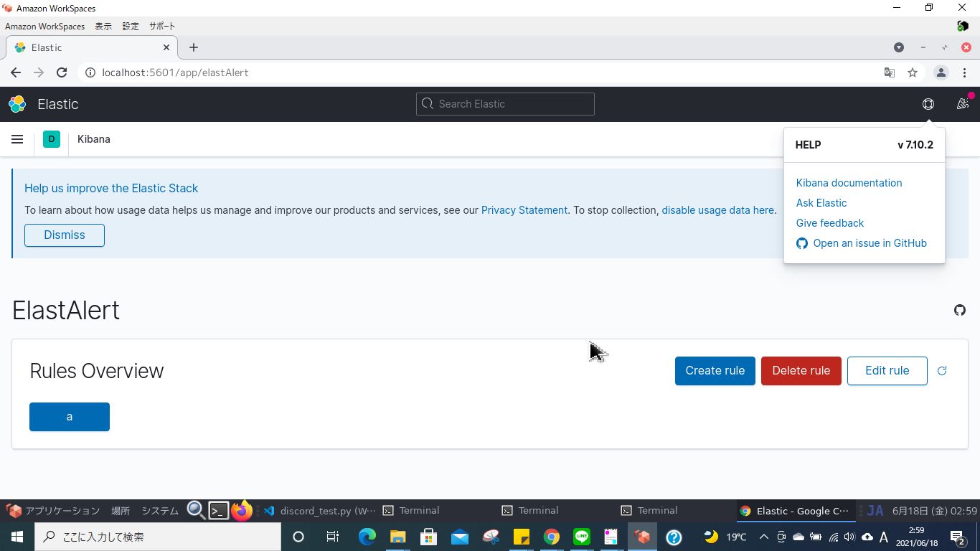Bookmark the page with the star icon
This screenshot has height=551, width=980.
click(912, 72)
